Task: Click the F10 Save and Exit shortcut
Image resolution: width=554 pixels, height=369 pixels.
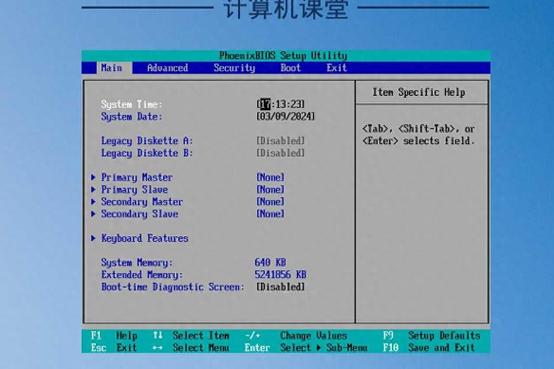Action: coord(429,348)
